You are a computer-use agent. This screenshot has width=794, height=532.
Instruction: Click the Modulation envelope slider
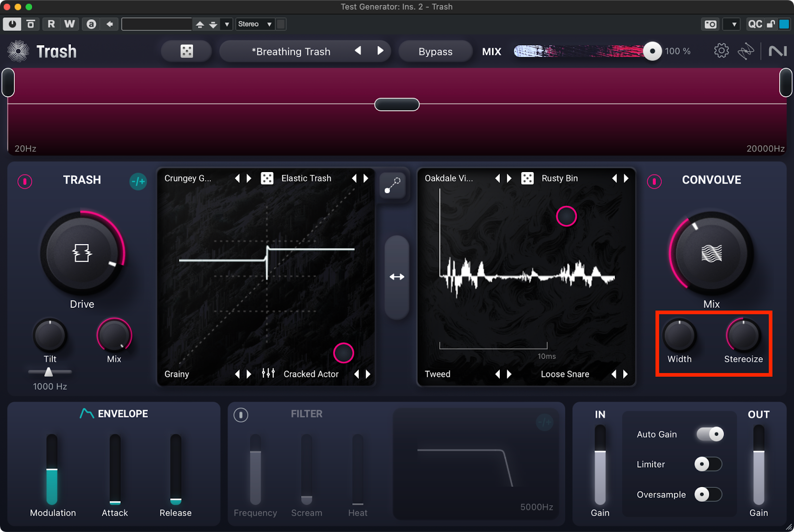click(52, 469)
